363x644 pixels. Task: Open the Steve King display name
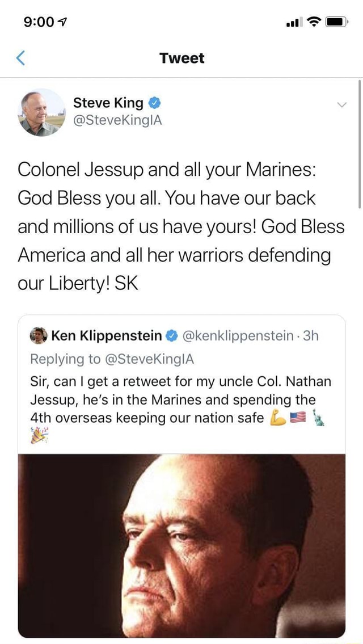point(108,103)
